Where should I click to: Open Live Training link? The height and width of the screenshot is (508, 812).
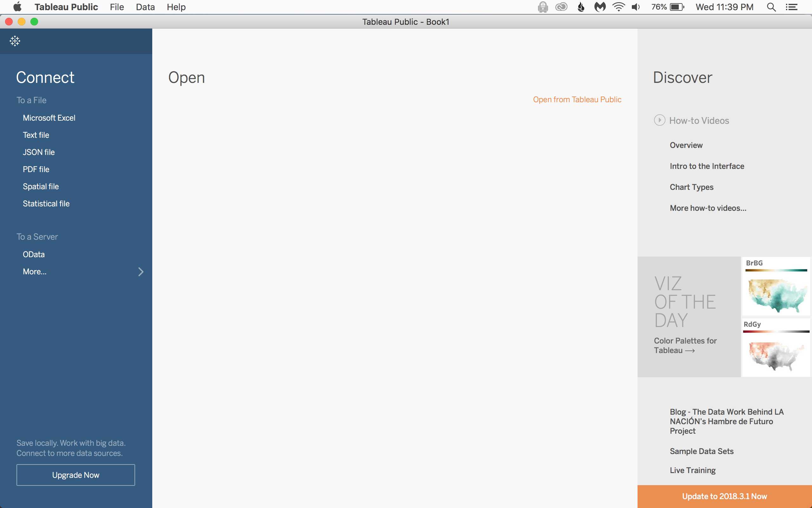pyautogui.click(x=692, y=470)
